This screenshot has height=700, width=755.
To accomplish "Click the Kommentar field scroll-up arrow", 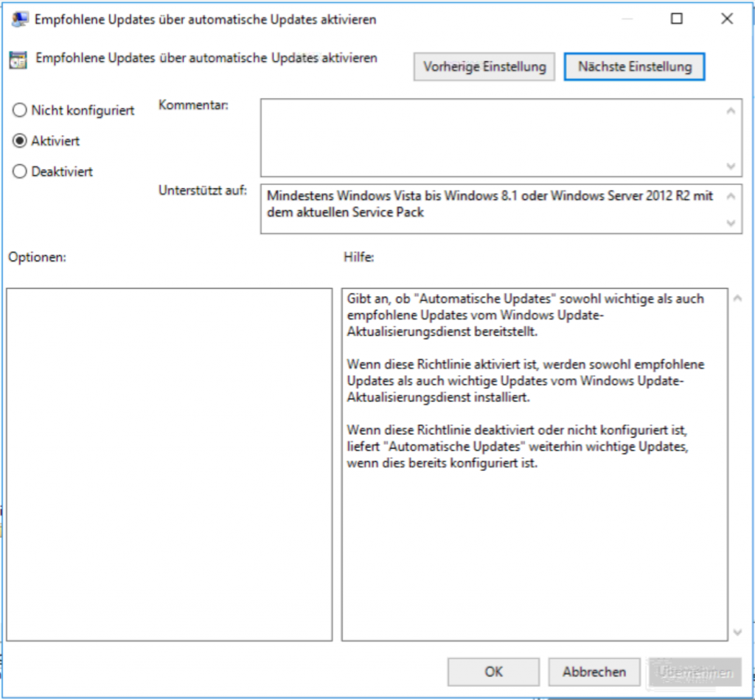I will pos(731,111).
